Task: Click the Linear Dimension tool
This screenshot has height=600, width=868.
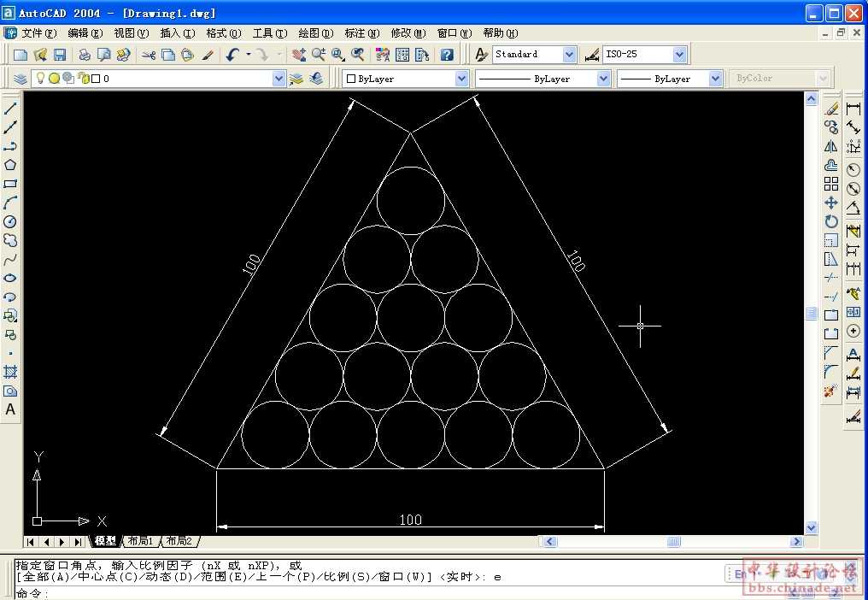Action: pyautogui.click(x=853, y=109)
